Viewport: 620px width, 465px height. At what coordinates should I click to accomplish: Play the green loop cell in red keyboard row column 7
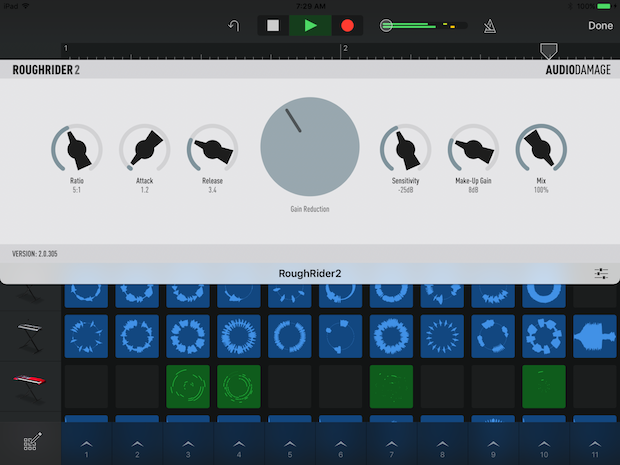tap(391, 387)
